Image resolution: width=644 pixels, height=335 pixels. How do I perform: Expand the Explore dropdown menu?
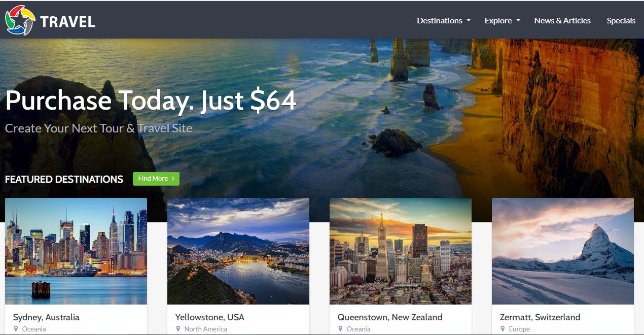coord(502,21)
